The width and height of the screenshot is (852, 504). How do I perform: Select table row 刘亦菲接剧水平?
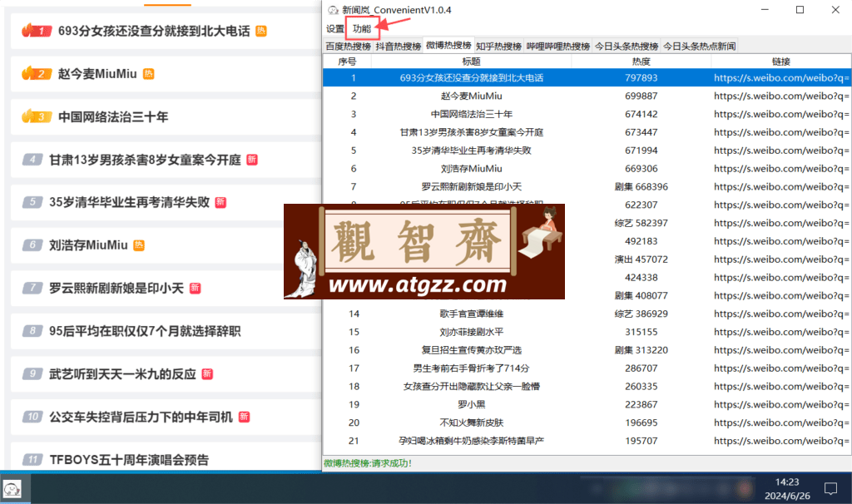coord(587,332)
